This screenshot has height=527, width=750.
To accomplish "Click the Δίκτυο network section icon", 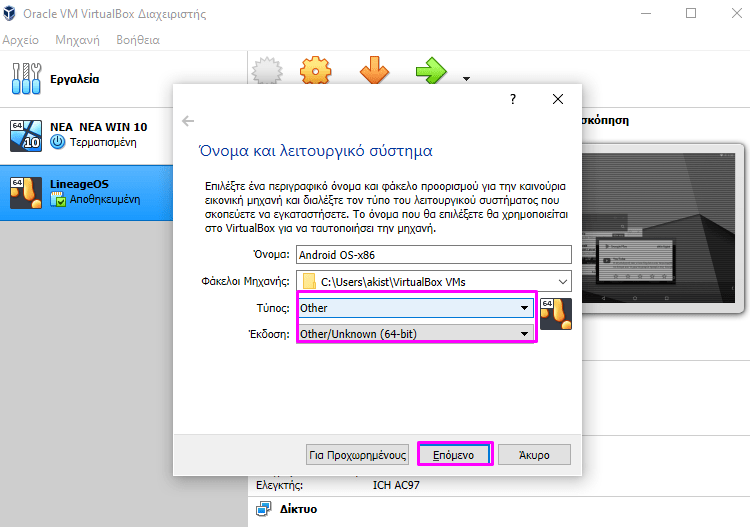I will [x=264, y=509].
